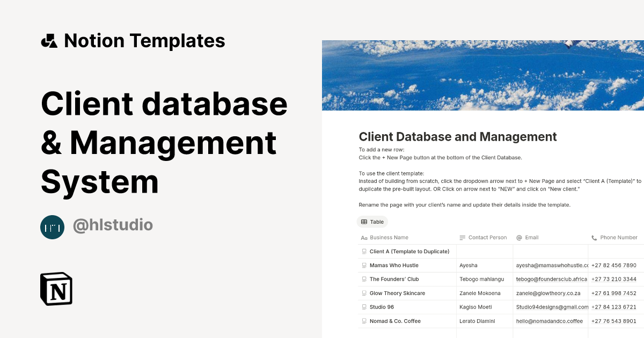
Task: Click the black Notion cube logo
Action: (x=56, y=289)
